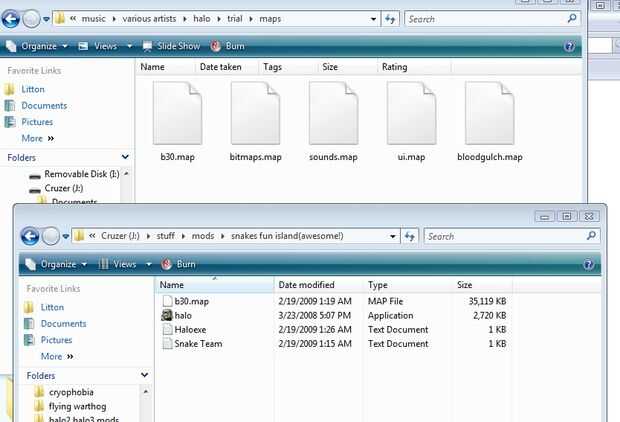Click 'Cruzer (J:)' breadcrumb in snakes window
Viewport: 620px width, 422px height.
(x=120, y=236)
